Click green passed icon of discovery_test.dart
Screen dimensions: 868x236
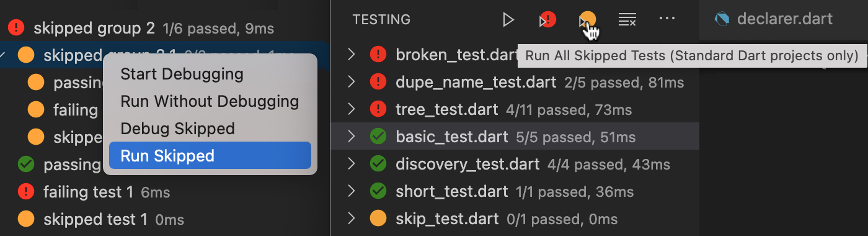click(x=378, y=164)
